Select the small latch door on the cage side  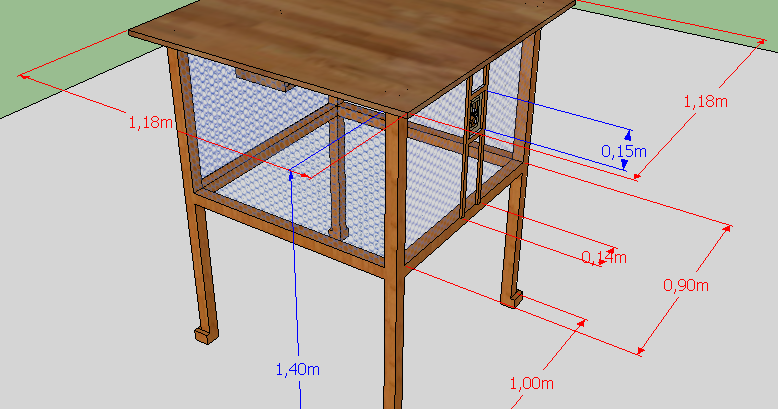pos(475,114)
